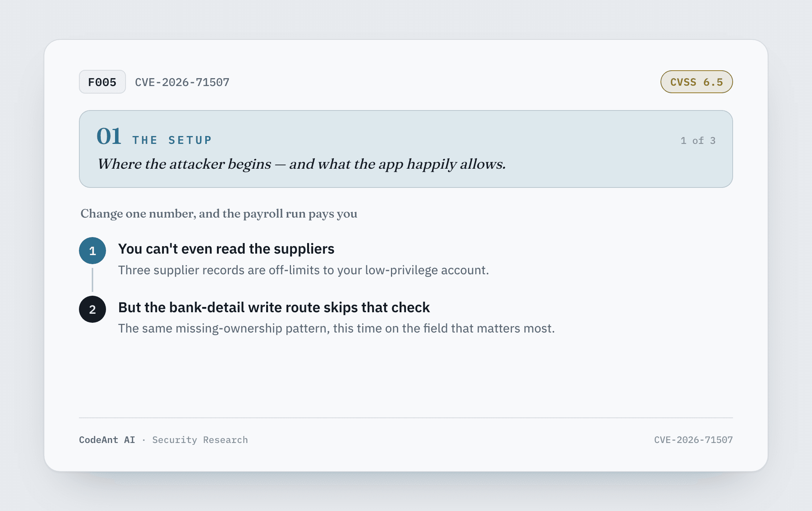The width and height of the screenshot is (812, 511).
Task: Click the footer CVE-2026-71507 reference
Action: [694, 440]
